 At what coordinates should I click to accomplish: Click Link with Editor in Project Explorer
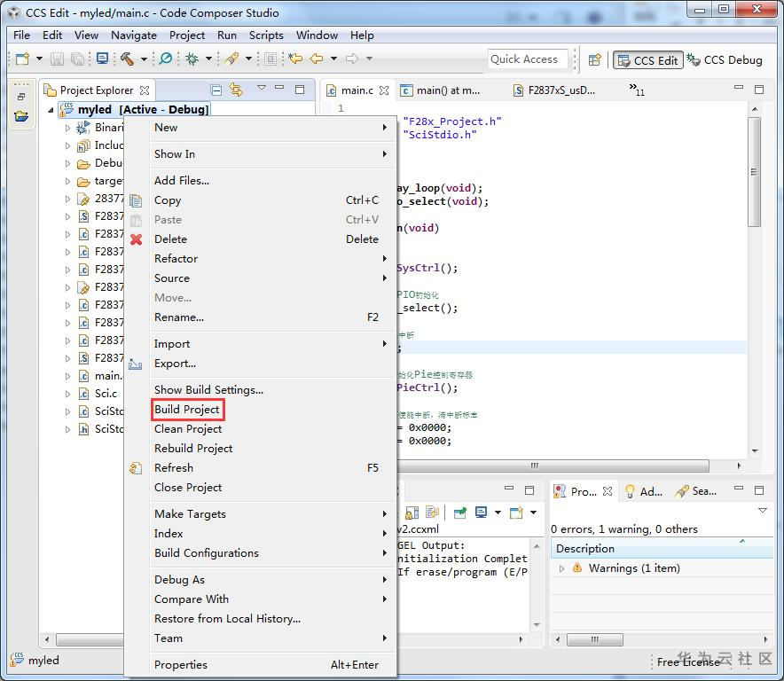tap(236, 90)
